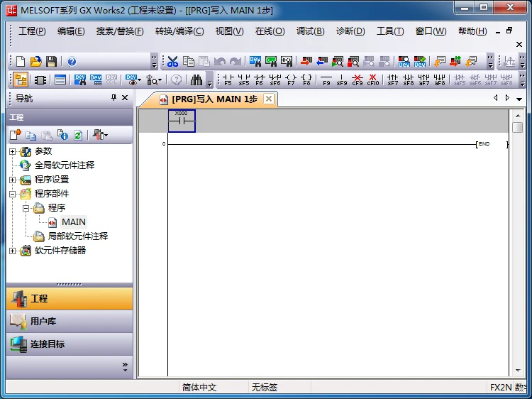
Task: Pin the navigation panel
Action: 113,98
